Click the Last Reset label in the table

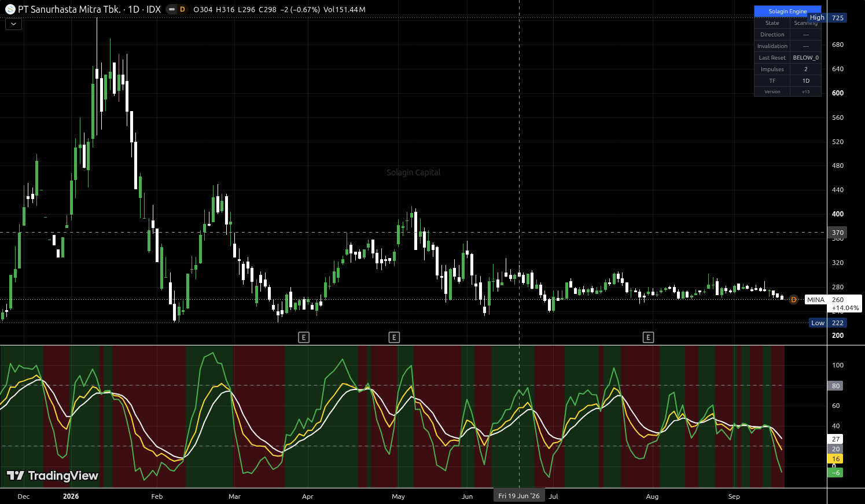tap(772, 58)
